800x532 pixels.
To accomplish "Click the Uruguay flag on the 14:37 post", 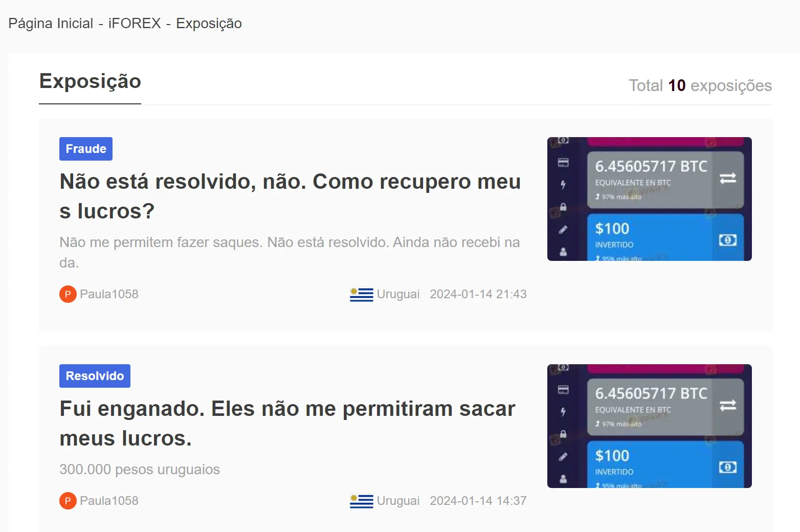I will coord(361,501).
